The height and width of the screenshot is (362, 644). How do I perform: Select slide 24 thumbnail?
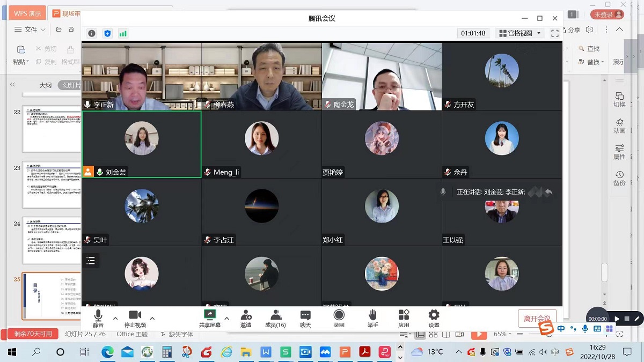pyautogui.click(x=52, y=241)
